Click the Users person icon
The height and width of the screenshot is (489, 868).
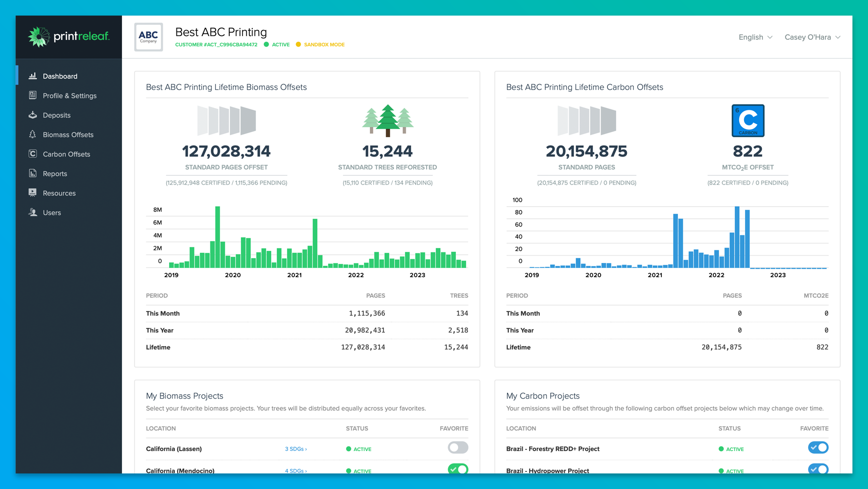33,212
